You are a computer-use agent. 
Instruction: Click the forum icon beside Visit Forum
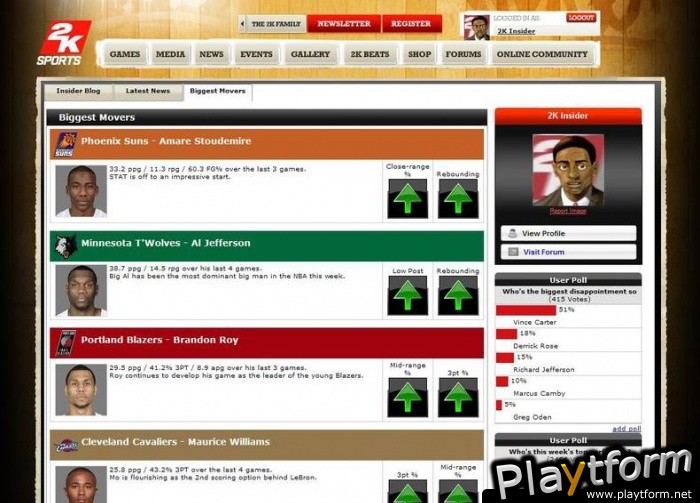click(513, 252)
